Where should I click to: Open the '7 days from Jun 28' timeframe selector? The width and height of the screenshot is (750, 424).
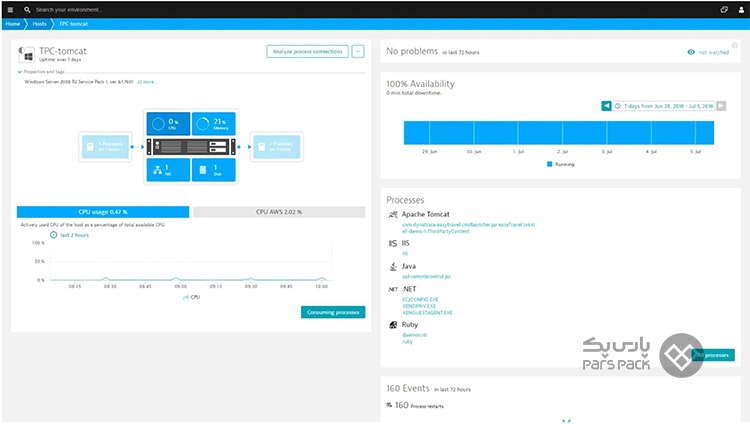664,106
